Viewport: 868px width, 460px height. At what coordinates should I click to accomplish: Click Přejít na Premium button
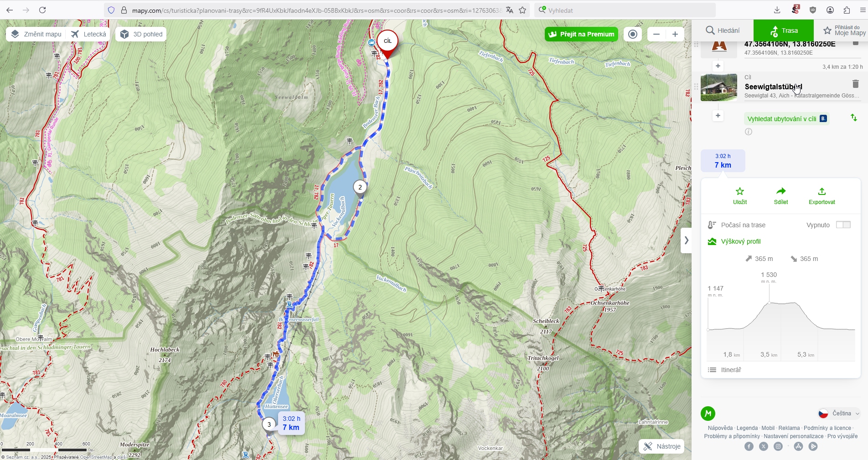click(x=581, y=34)
